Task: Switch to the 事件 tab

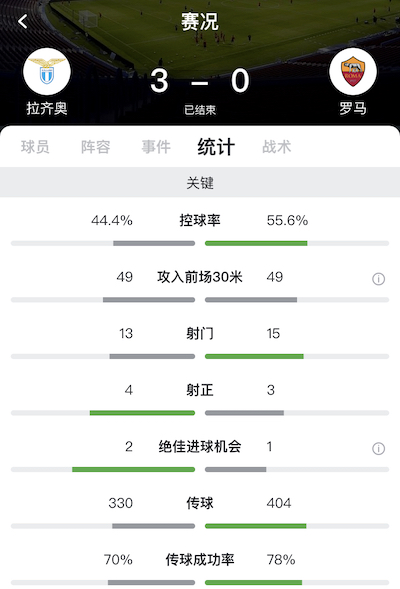Action: [x=156, y=147]
